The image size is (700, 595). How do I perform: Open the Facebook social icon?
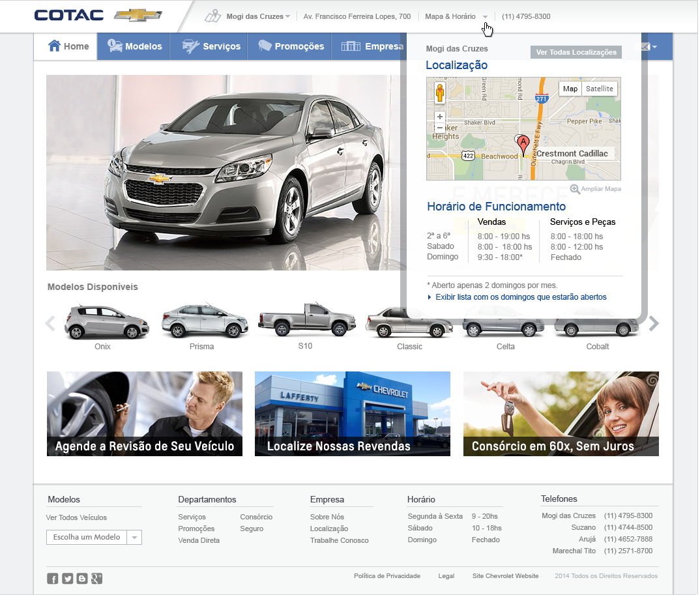[53, 579]
